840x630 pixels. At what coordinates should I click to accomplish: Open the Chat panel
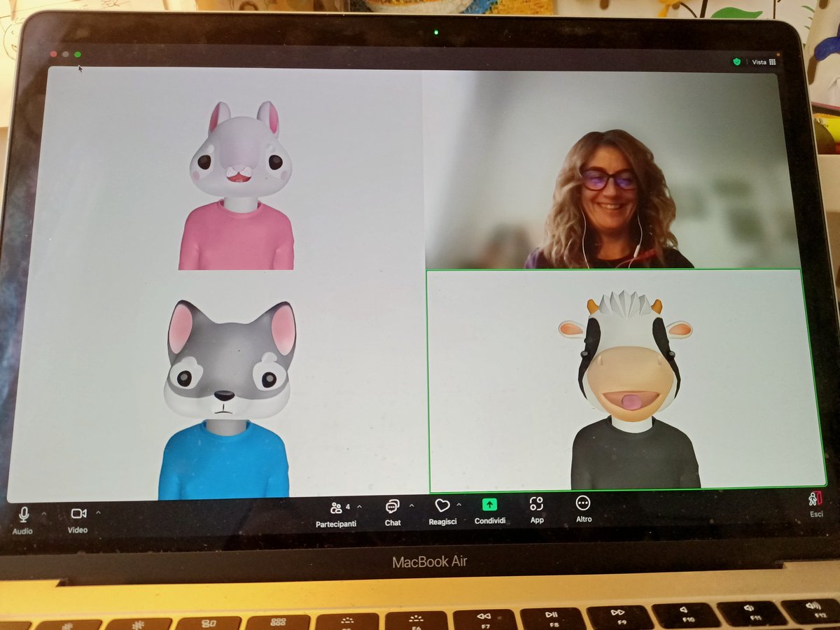tap(393, 512)
